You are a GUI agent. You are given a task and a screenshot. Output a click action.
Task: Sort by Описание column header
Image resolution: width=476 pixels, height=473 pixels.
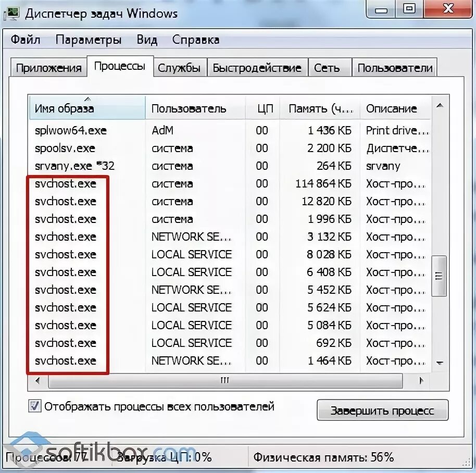click(395, 108)
